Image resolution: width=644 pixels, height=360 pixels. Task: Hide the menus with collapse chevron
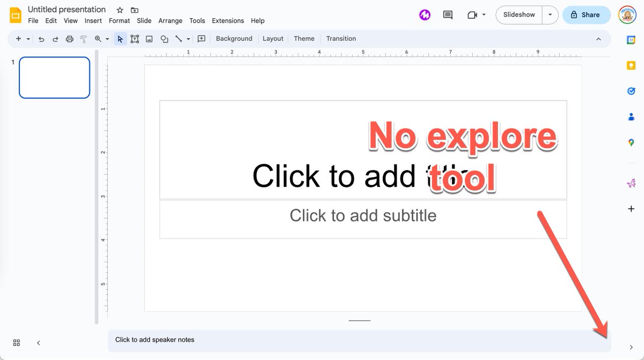tap(599, 39)
